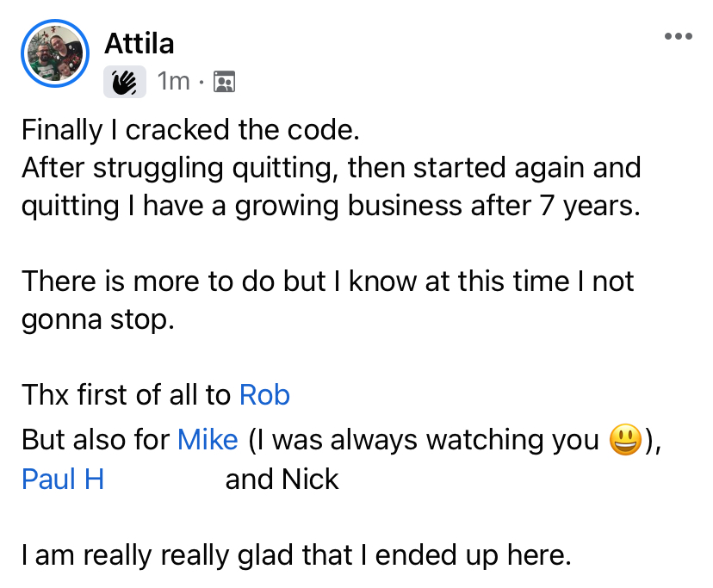Screen dimensions: 713x588
Task: Click the waving hand badge icon
Action: tap(125, 82)
